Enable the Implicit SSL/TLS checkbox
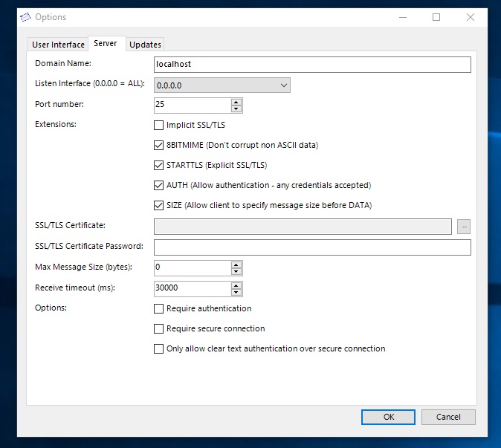 (x=158, y=125)
